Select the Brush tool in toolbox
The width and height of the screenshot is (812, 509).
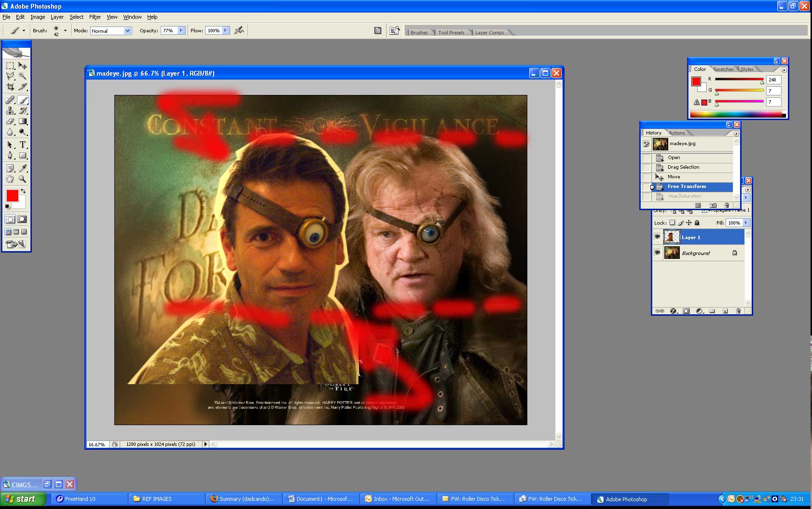(x=23, y=100)
